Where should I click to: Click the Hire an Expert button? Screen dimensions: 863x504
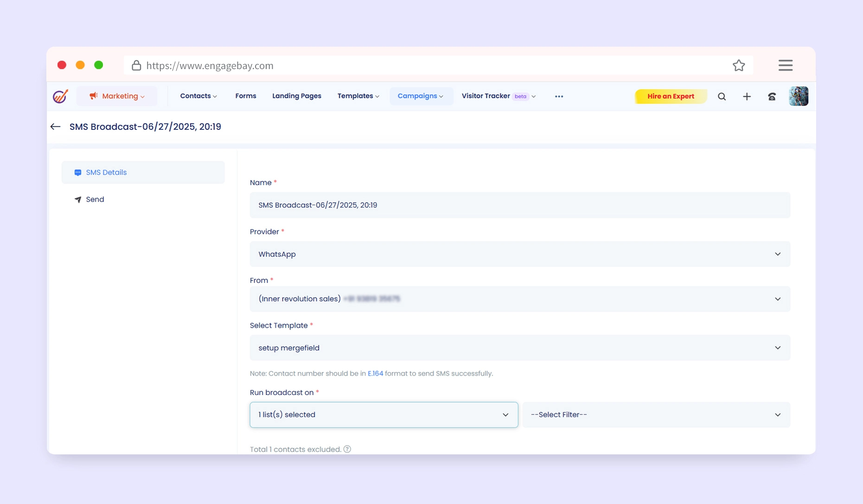pyautogui.click(x=670, y=96)
